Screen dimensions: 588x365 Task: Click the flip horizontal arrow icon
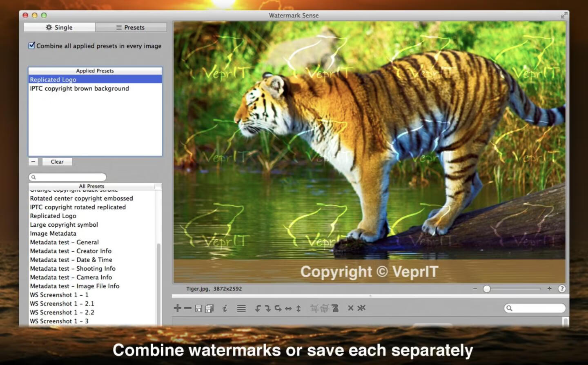click(x=288, y=308)
